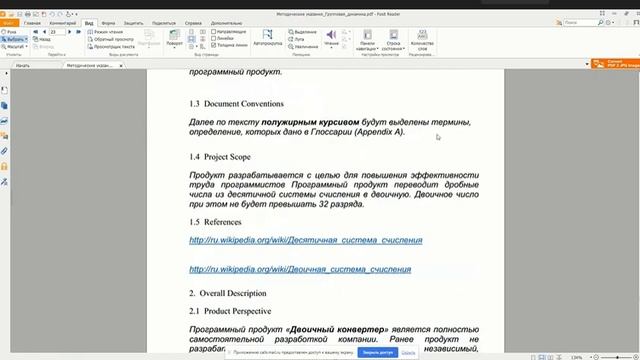The image size is (640, 360).
Task: Click the Print icon in quick access toolbar
Action: click(28, 14)
